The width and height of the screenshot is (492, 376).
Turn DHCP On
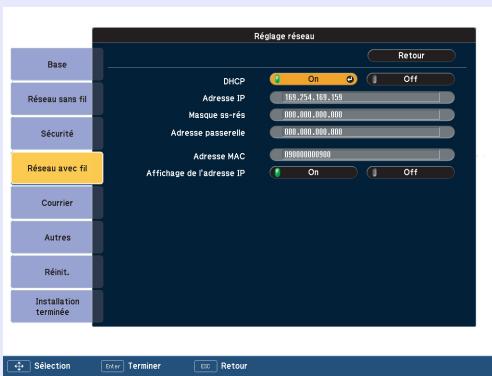pyautogui.click(x=313, y=79)
